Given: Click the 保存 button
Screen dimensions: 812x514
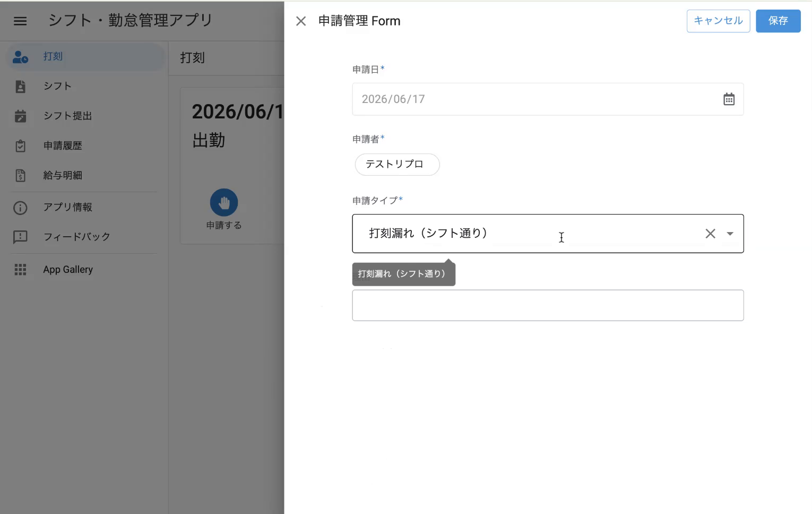Looking at the screenshot, I should click(778, 21).
